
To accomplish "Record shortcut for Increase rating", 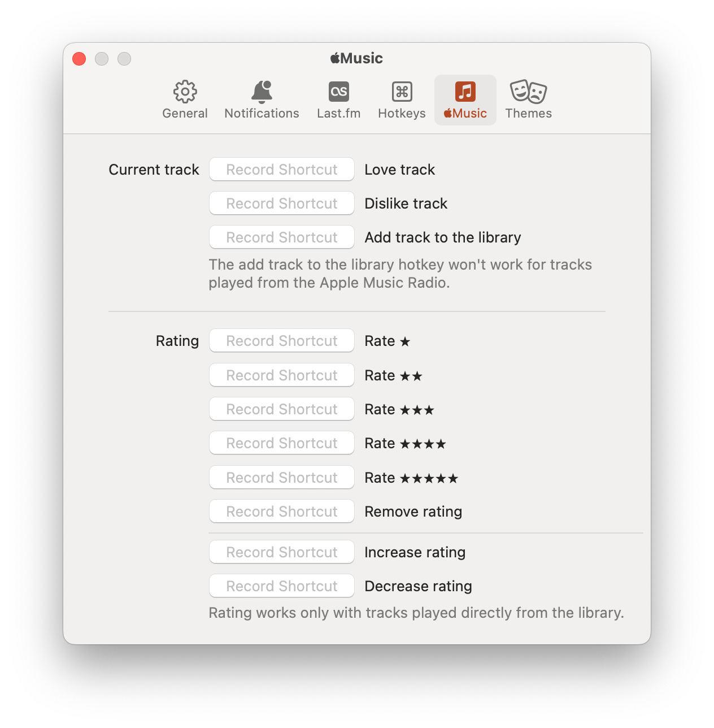I will click(282, 552).
